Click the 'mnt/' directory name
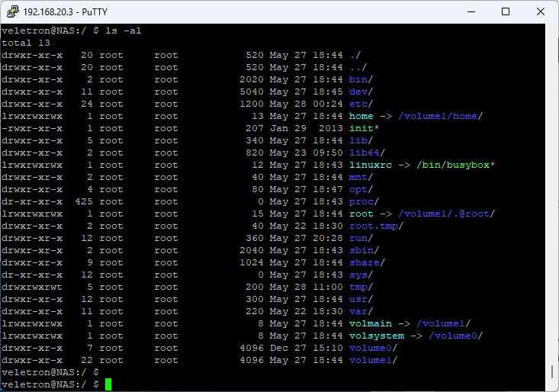Screen dimensions: 559x392 (x=361, y=177)
